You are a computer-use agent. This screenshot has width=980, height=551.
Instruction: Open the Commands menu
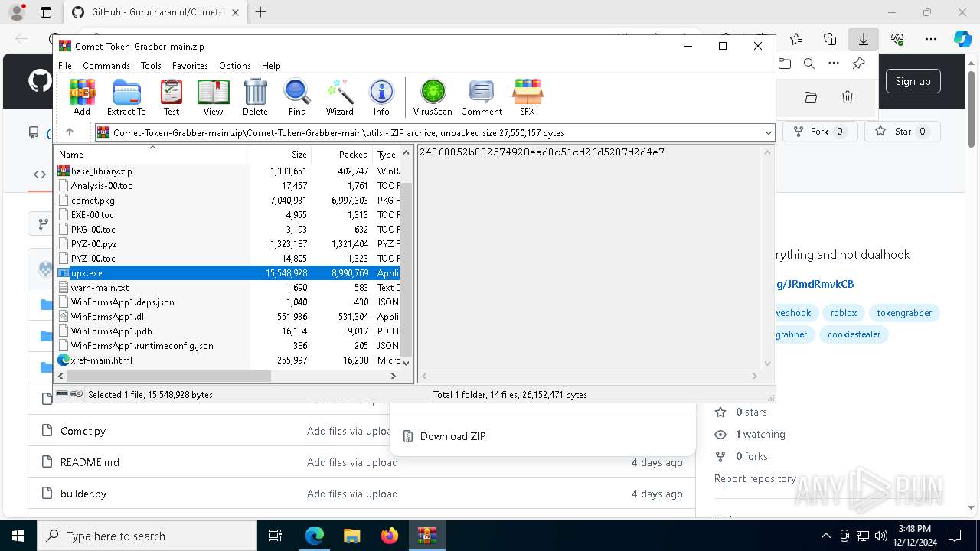(x=106, y=66)
